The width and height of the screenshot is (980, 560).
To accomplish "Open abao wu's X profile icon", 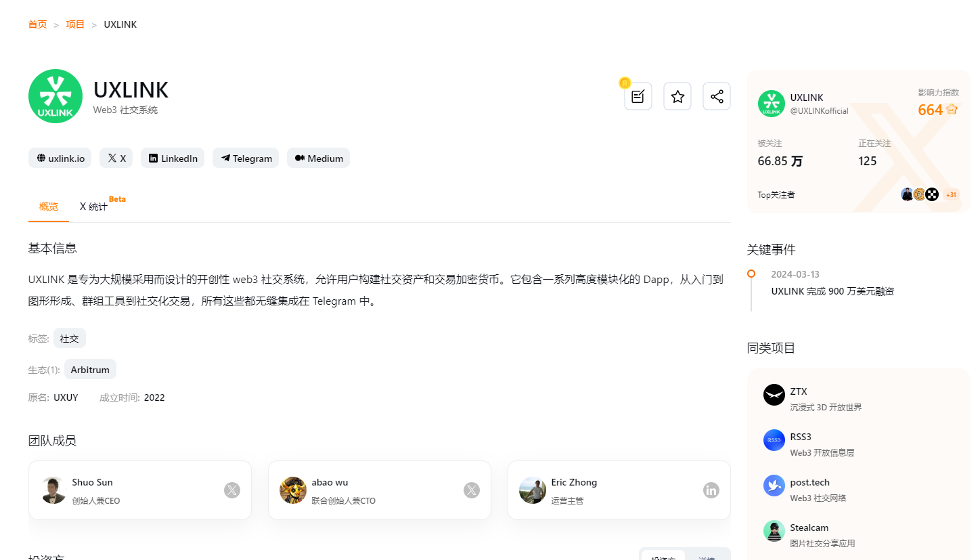I will tap(472, 490).
